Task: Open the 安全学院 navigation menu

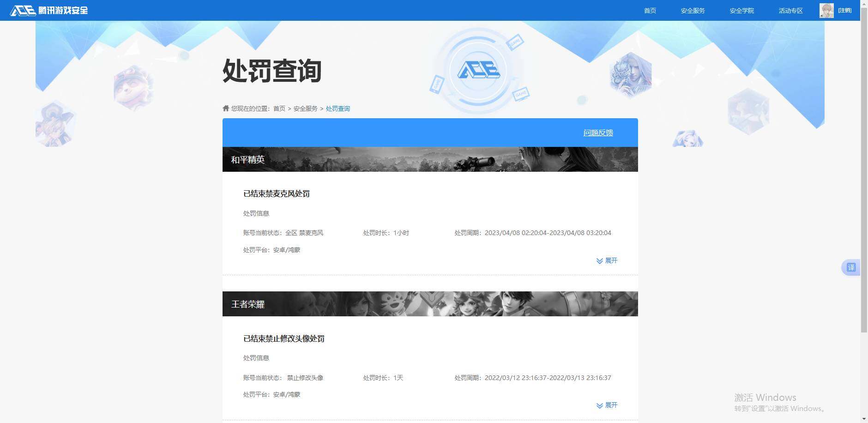Action: [741, 10]
